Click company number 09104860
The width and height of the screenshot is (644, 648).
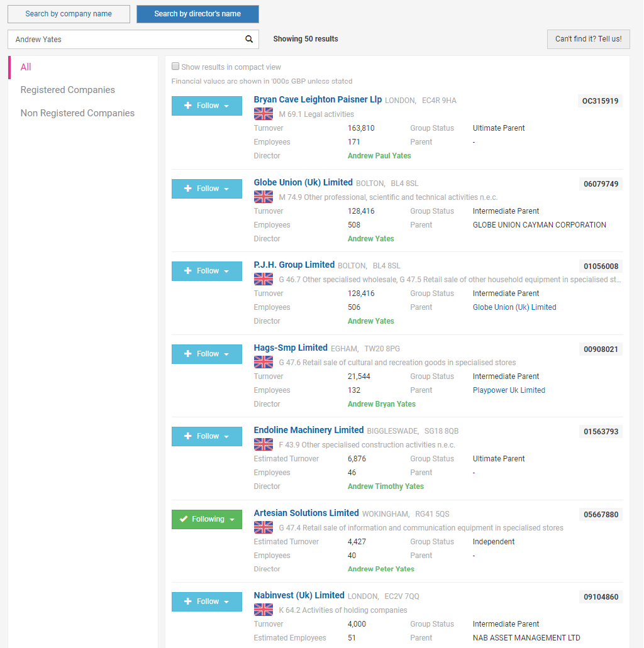point(601,596)
